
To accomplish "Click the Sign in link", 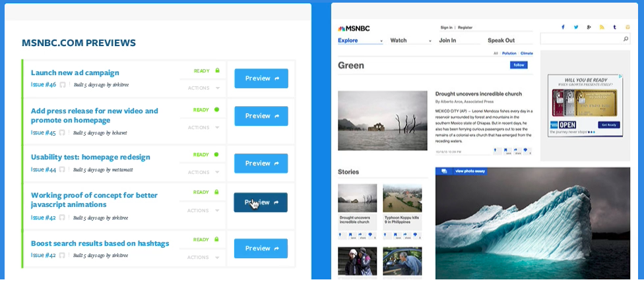I will click(447, 28).
